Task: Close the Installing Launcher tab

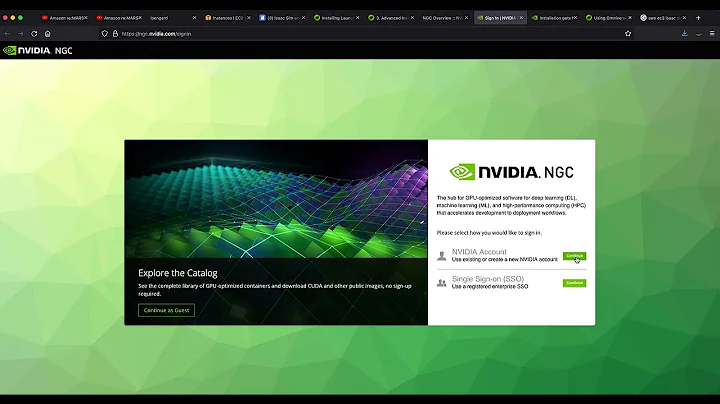Action: 358,18
